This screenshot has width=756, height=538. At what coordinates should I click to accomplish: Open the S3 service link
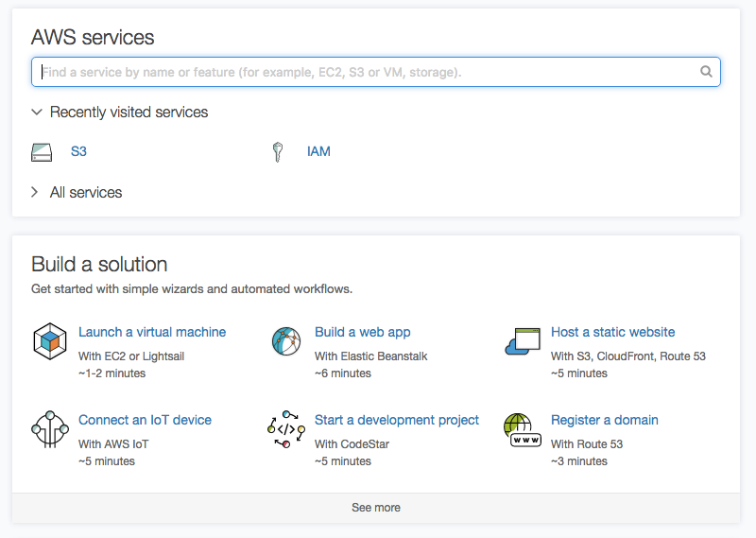coord(78,151)
